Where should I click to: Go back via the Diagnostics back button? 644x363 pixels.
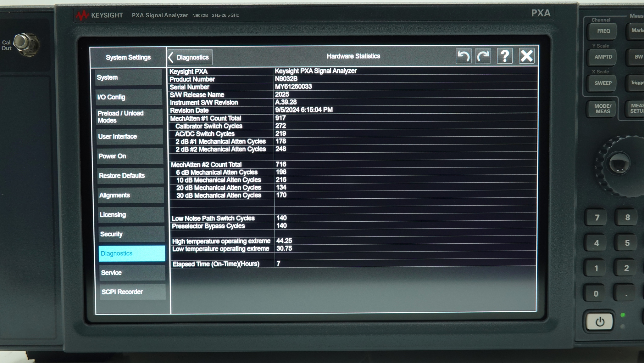(x=190, y=57)
